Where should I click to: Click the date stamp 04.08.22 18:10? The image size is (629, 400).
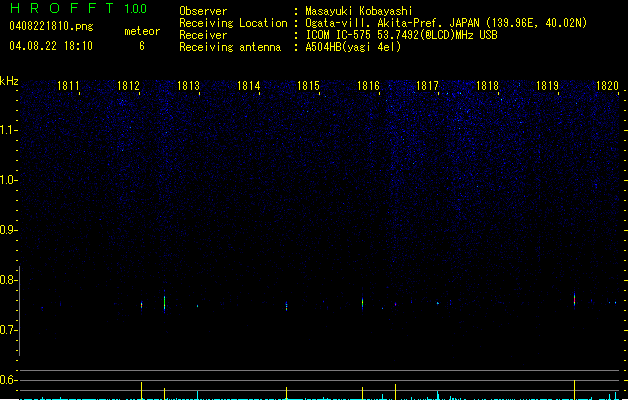pos(51,46)
